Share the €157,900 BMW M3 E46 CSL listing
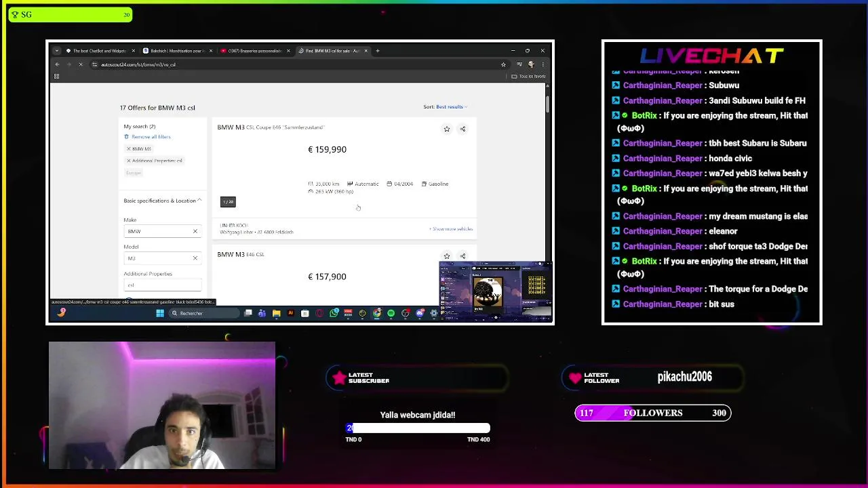This screenshot has width=868, height=488. point(462,256)
